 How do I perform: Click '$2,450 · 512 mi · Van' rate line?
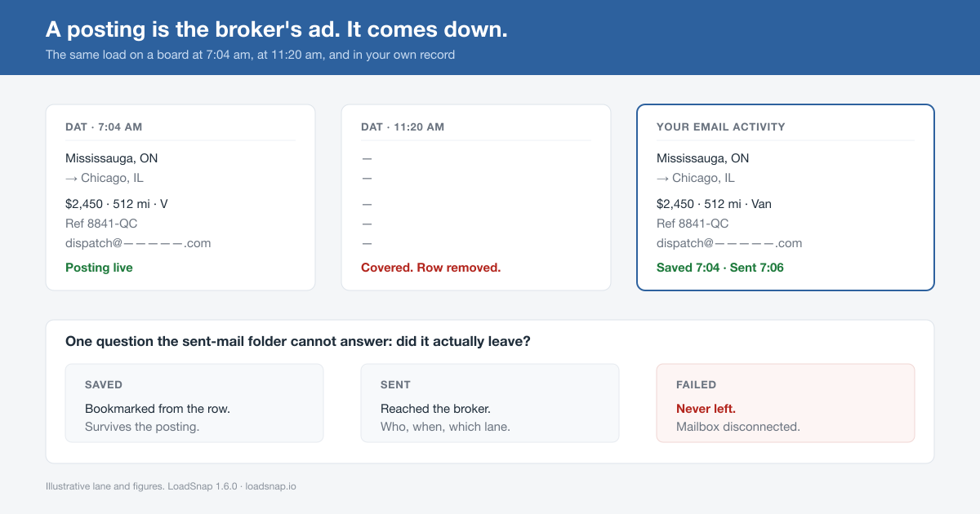[714, 204]
